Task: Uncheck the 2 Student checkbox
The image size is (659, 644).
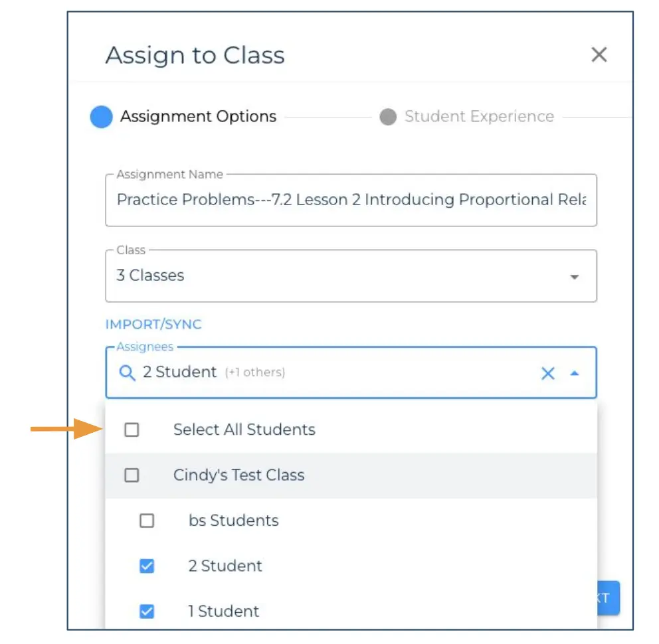Action: point(146,566)
